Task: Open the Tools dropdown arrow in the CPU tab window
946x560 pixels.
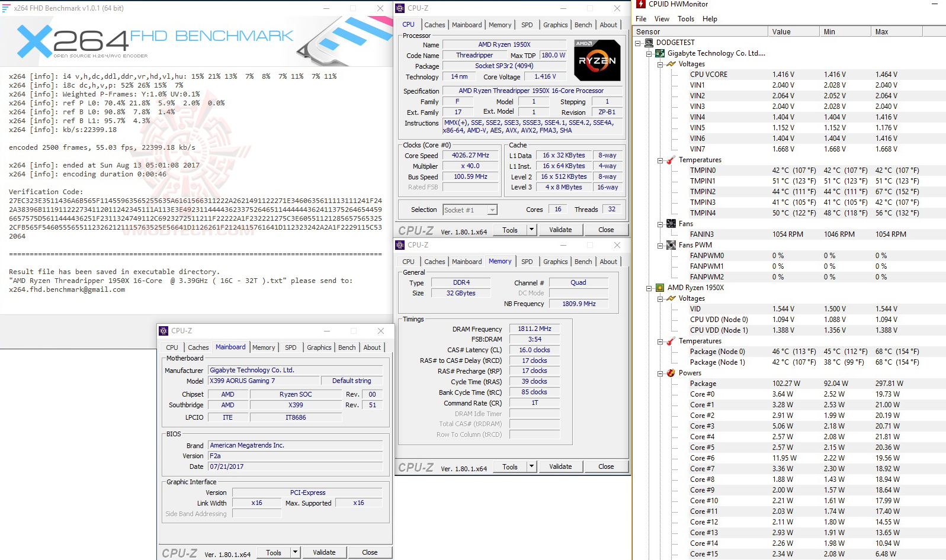Action: point(531,230)
